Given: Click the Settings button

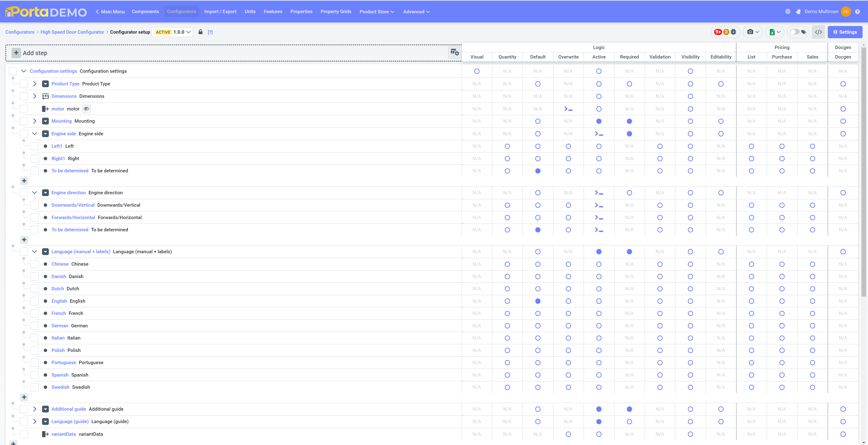Looking at the screenshot, I should pyautogui.click(x=845, y=32).
